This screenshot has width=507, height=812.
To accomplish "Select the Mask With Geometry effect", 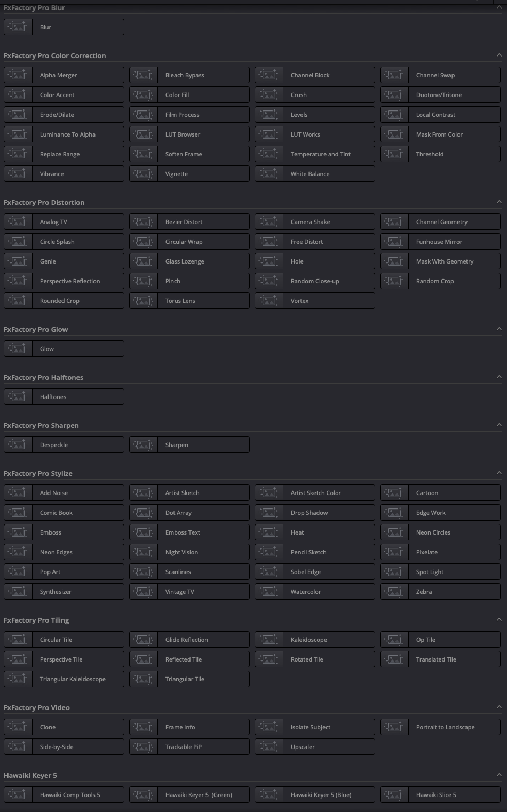I will coord(440,261).
